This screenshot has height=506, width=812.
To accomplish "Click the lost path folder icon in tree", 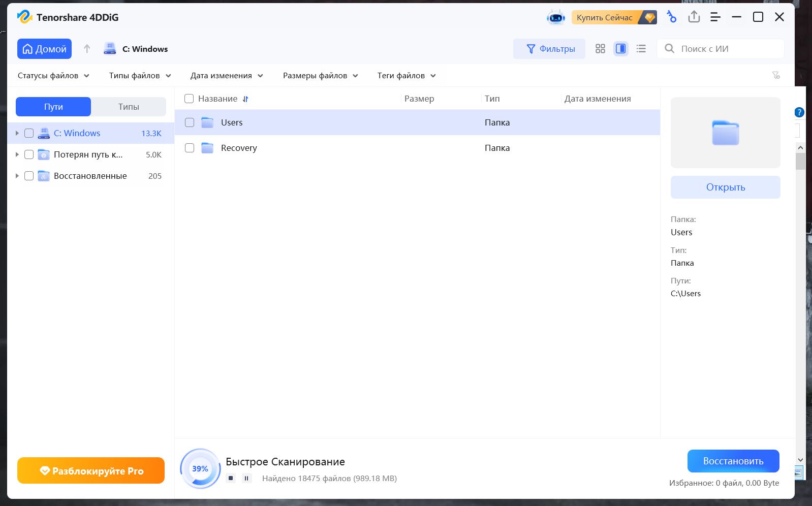I will tap(44, 154).
